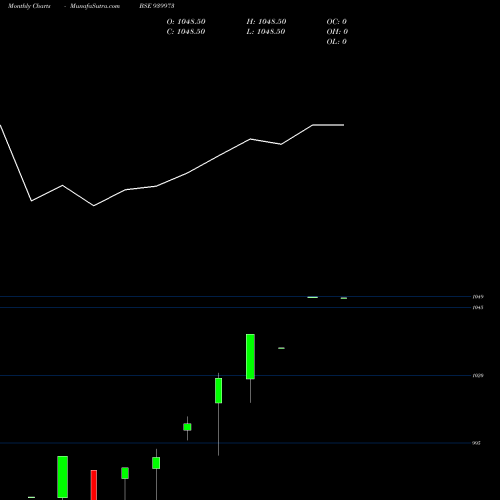Select the small green candle just below 995 line
This screenshot has width=500, height=500.
[156, 463]
